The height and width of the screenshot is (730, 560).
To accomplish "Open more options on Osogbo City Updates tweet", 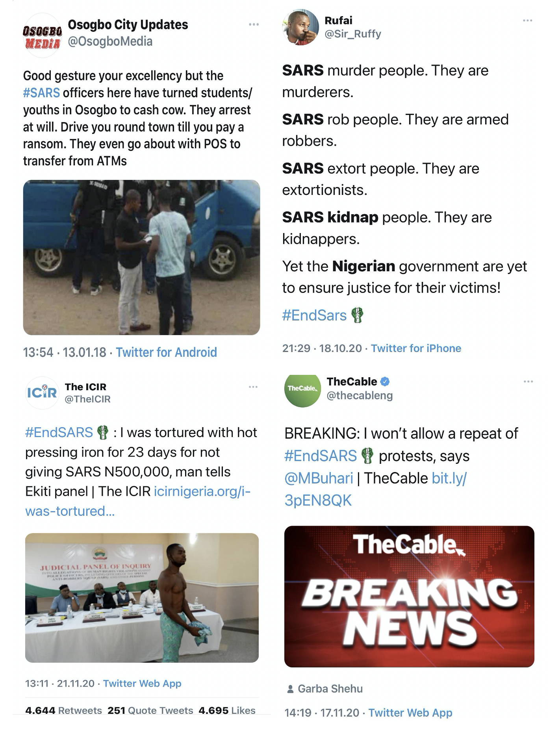I will pos(254,24).
